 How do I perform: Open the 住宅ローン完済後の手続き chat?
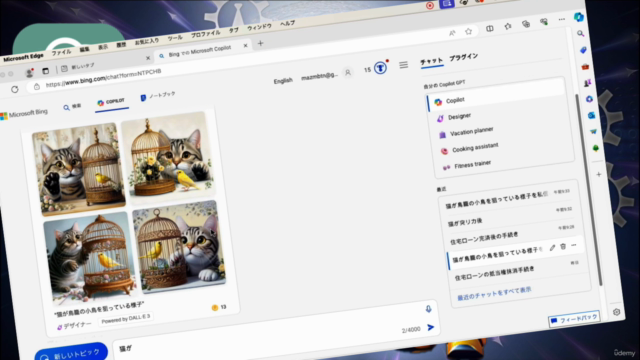(x=484, y=238)
